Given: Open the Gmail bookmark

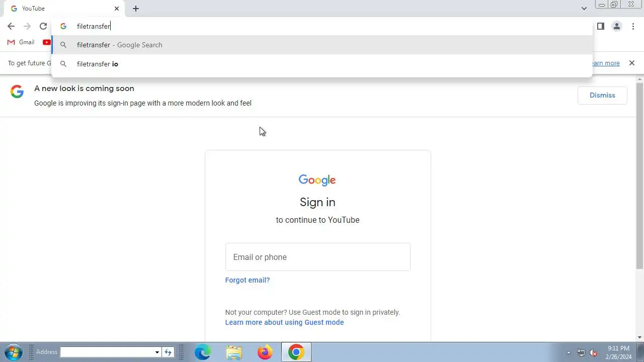Looking at the screenshot, I should pos(21,42).
